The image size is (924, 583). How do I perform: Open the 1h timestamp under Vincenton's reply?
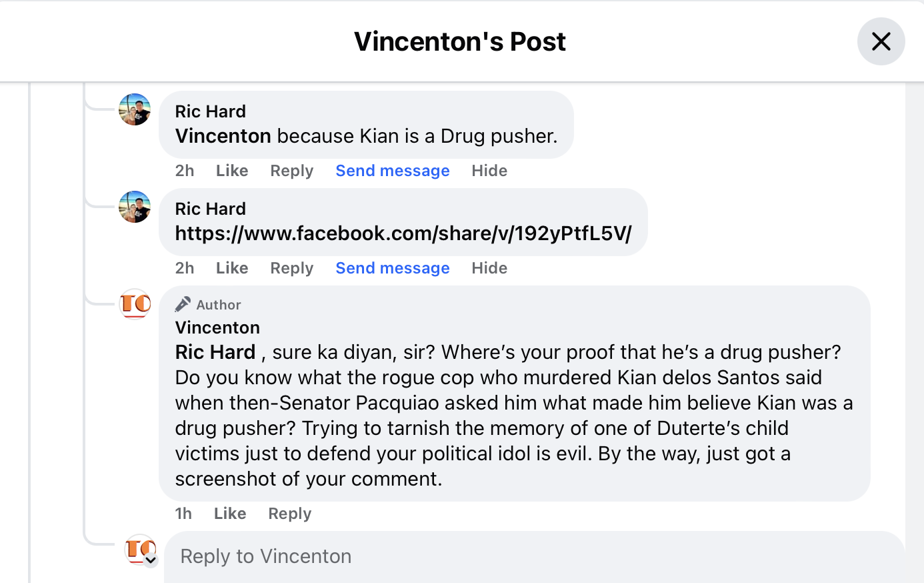click(183, 514)
